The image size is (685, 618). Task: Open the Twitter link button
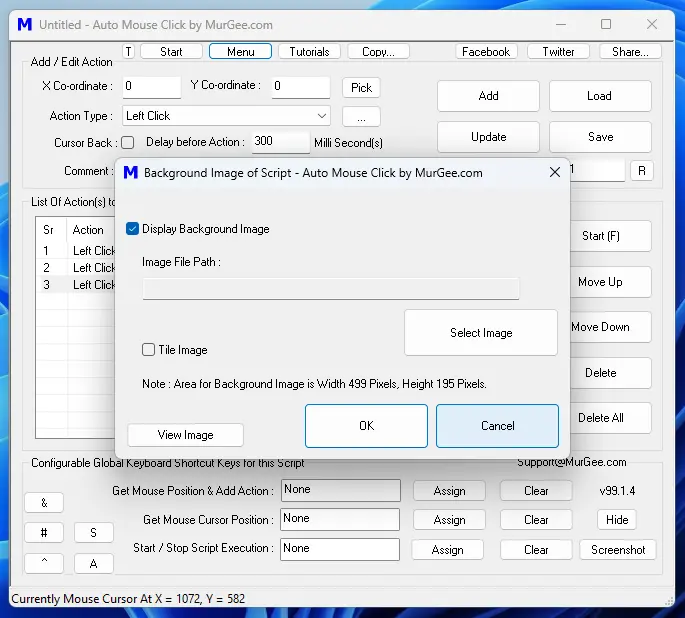pos(558,52)
